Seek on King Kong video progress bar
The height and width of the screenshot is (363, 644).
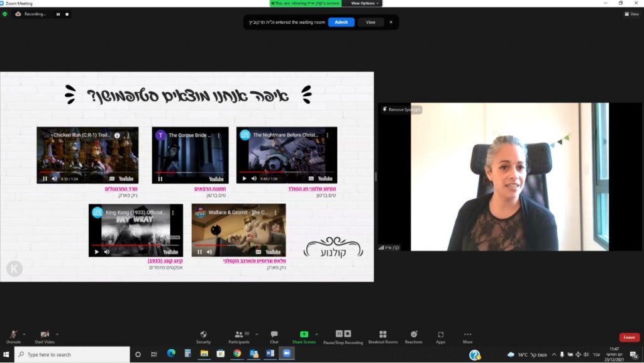[136, 245]
